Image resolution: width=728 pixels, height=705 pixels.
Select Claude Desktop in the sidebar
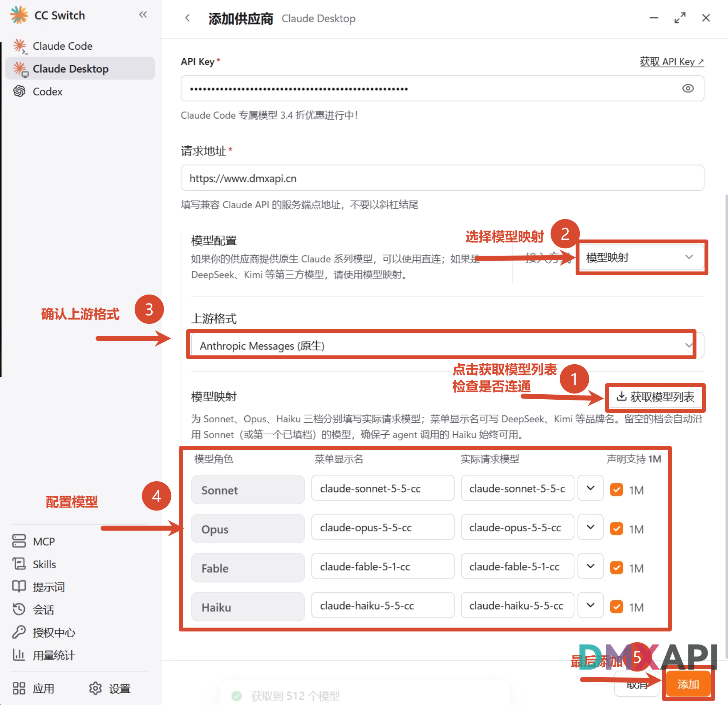pyautogui.click(x=80, y=69)
